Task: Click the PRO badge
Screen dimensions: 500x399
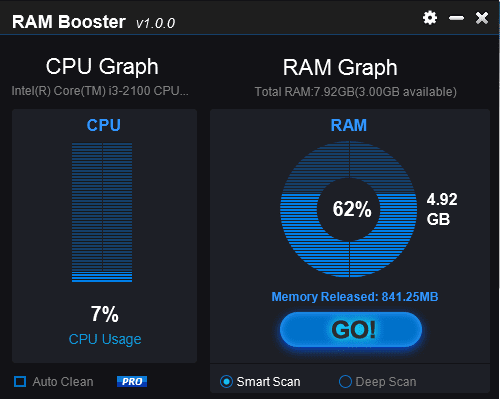Action: click(132, 381)
